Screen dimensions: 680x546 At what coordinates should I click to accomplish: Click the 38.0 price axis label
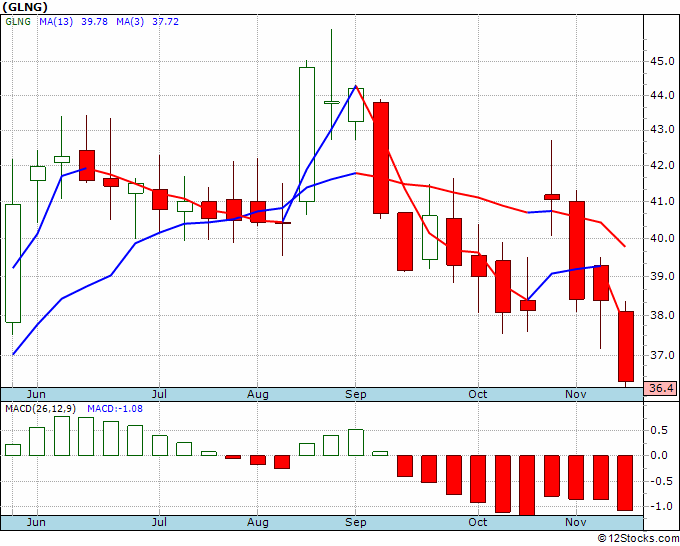coord(662,315)
